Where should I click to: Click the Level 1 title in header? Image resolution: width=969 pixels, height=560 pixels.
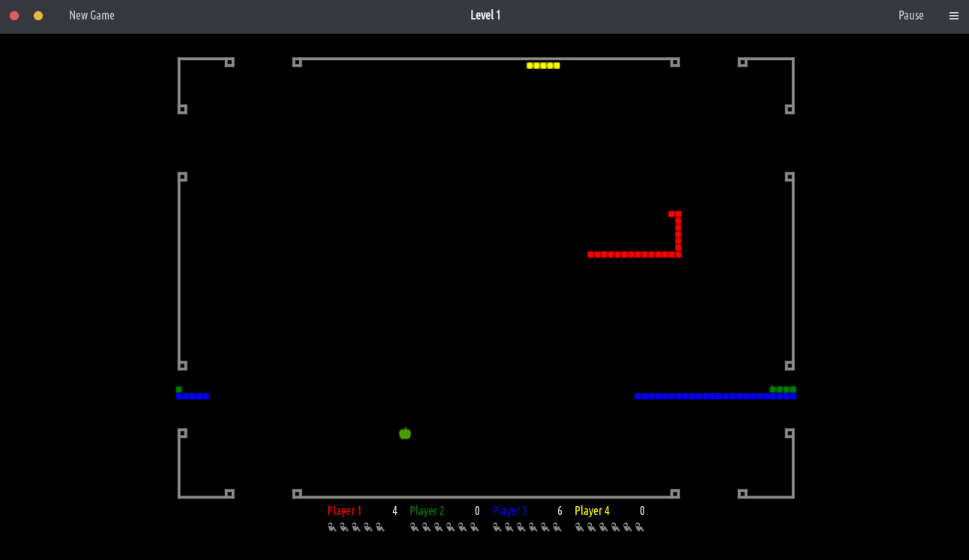tap(485, 16)
